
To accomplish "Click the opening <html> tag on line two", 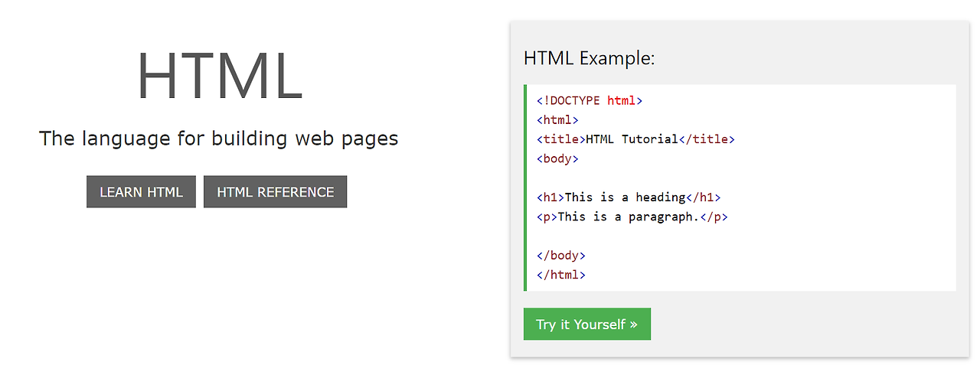I will (557, 120).
